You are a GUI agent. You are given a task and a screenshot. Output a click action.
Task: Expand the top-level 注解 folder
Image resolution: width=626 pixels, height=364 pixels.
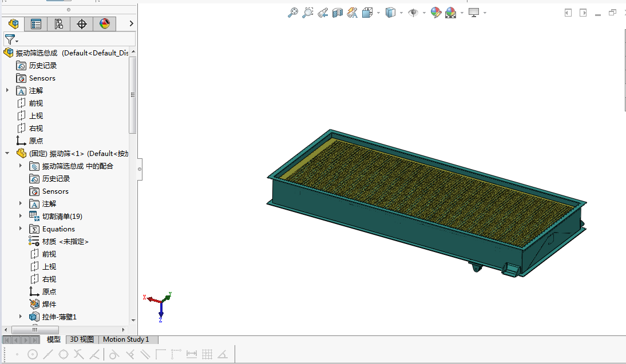7,90
